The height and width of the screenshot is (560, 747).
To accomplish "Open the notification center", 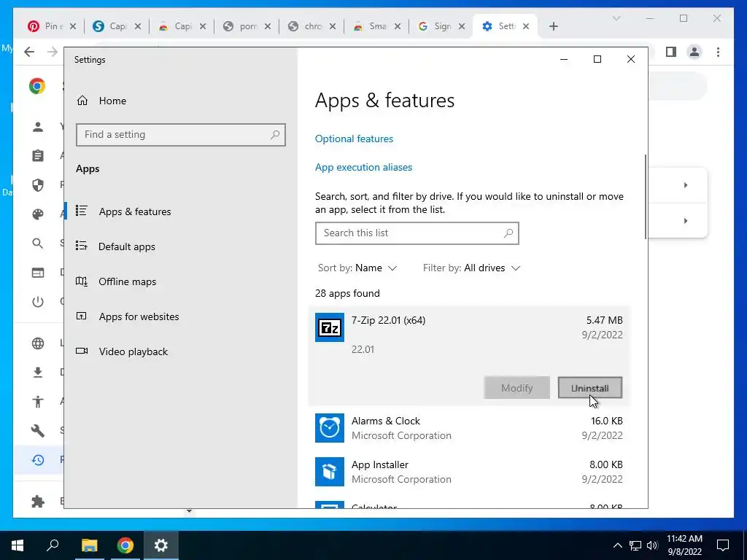I will click(723, 545).
